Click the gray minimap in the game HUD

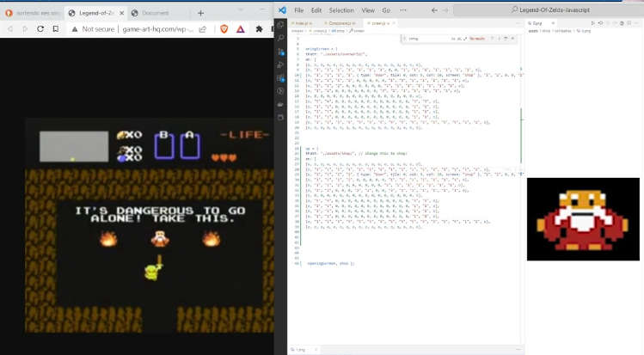74,146
